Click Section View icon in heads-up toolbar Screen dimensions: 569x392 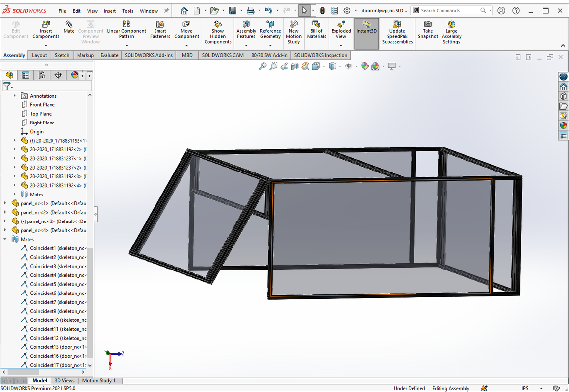tap(295, 66)
